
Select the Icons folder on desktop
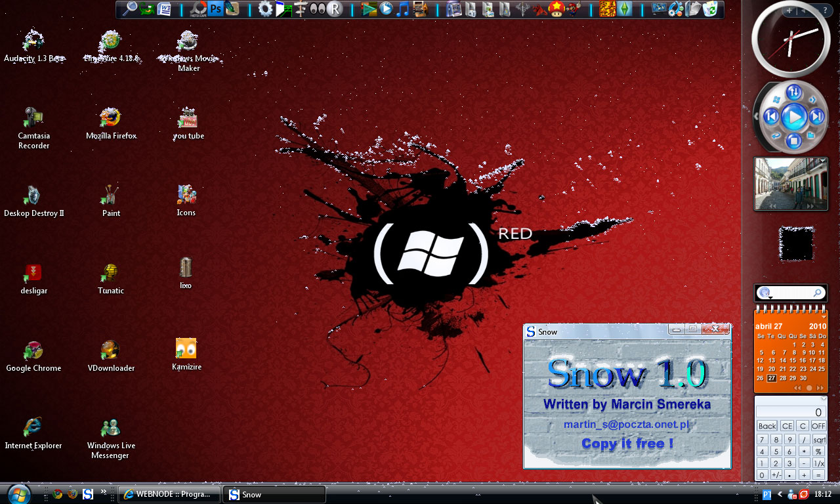[186, 201]
